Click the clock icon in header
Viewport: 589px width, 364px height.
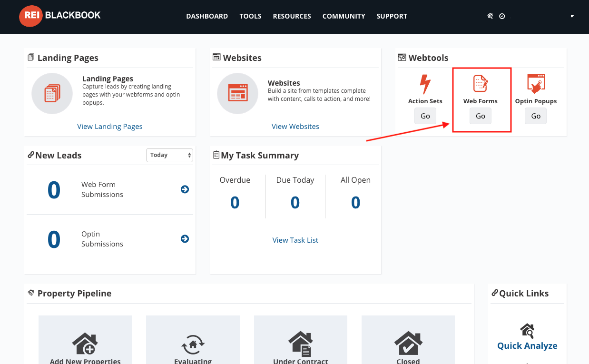[x=502, y=16]
